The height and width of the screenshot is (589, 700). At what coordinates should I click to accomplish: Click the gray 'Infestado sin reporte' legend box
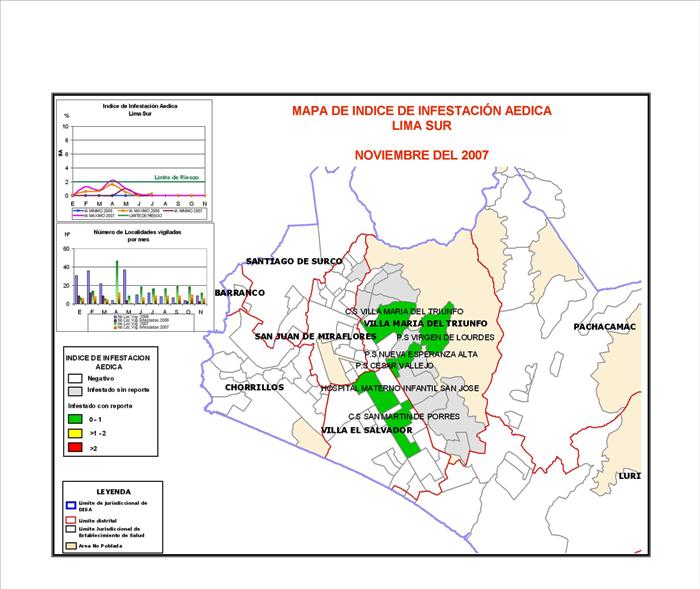75,391
